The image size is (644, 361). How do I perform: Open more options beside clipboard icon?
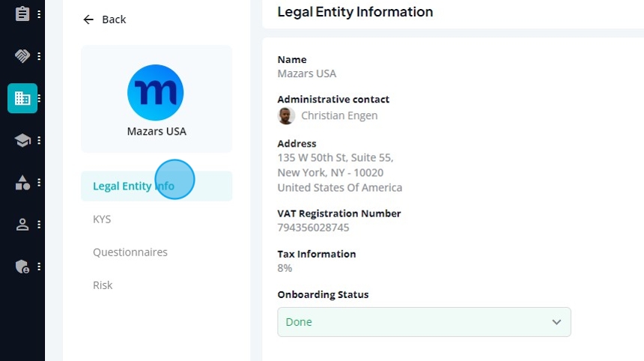point(39,14)
